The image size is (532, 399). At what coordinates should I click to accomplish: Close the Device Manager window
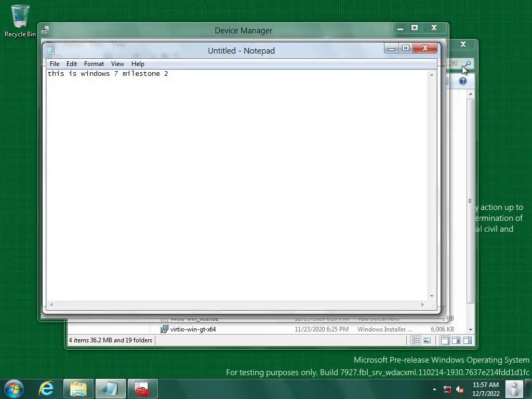click(434, 28)
